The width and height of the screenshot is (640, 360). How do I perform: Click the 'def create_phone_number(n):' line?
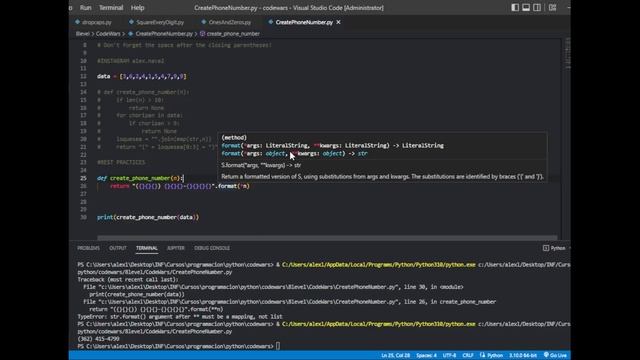coord(140,178)
